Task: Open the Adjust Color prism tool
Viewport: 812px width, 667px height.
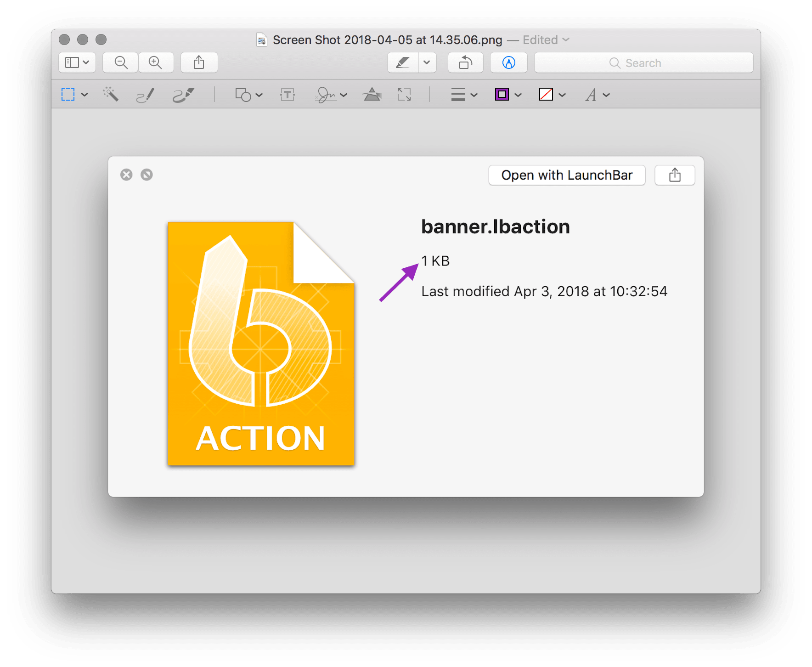Action: point(372,95)
